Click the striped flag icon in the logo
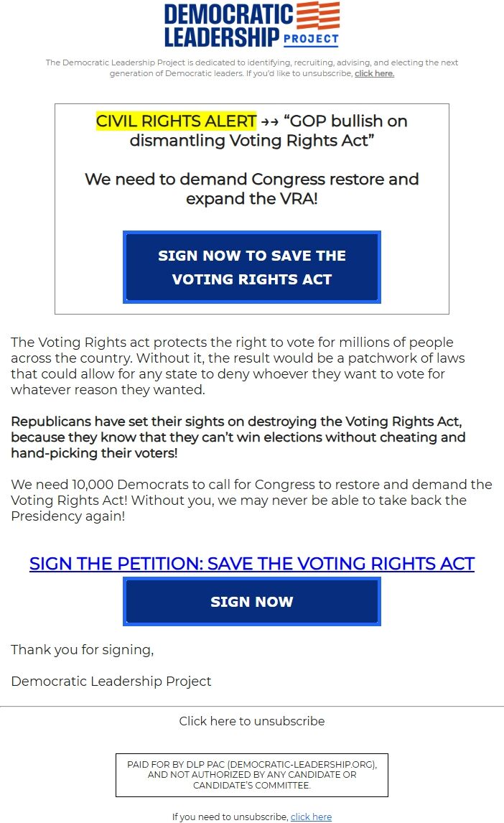 point(318,15)
